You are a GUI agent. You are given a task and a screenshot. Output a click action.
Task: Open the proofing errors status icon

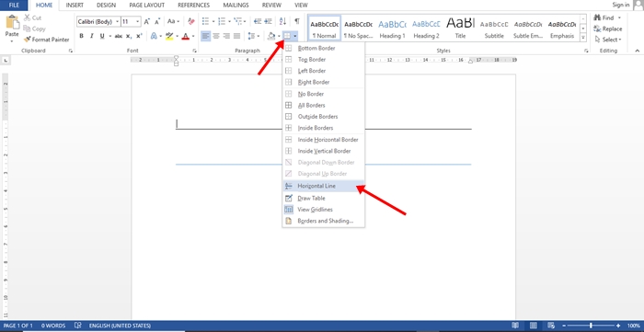click(77, 326)
